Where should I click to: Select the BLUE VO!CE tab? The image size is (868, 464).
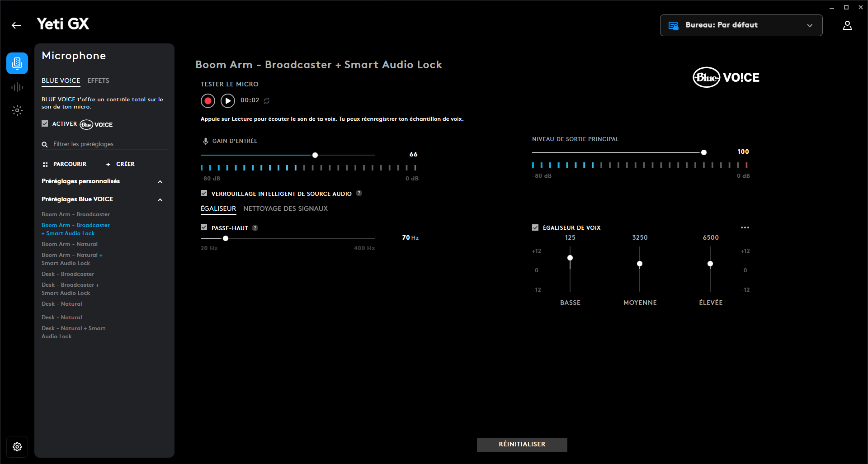coord(61,80)
